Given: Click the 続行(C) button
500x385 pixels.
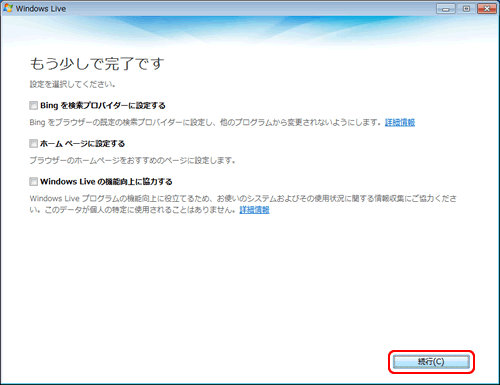Looking at the screenshot, I should (431, 362).
